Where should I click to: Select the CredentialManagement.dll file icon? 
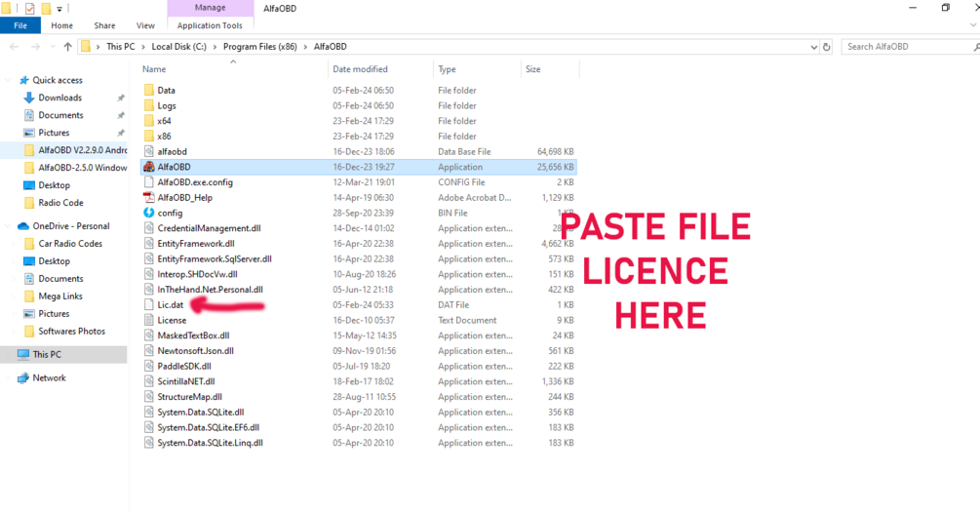click(149, 228)
